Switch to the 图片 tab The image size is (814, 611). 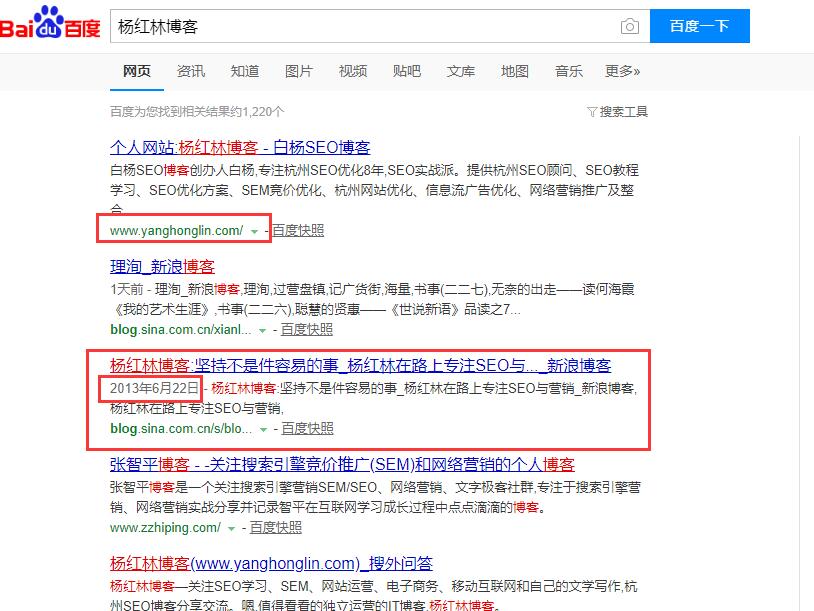click(299, 71)
